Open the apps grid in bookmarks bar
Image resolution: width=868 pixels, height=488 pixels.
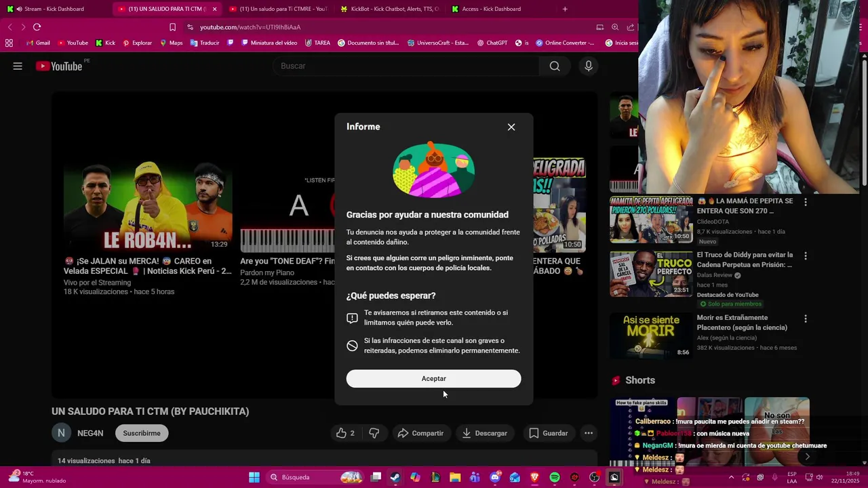(x=9, y=43)
